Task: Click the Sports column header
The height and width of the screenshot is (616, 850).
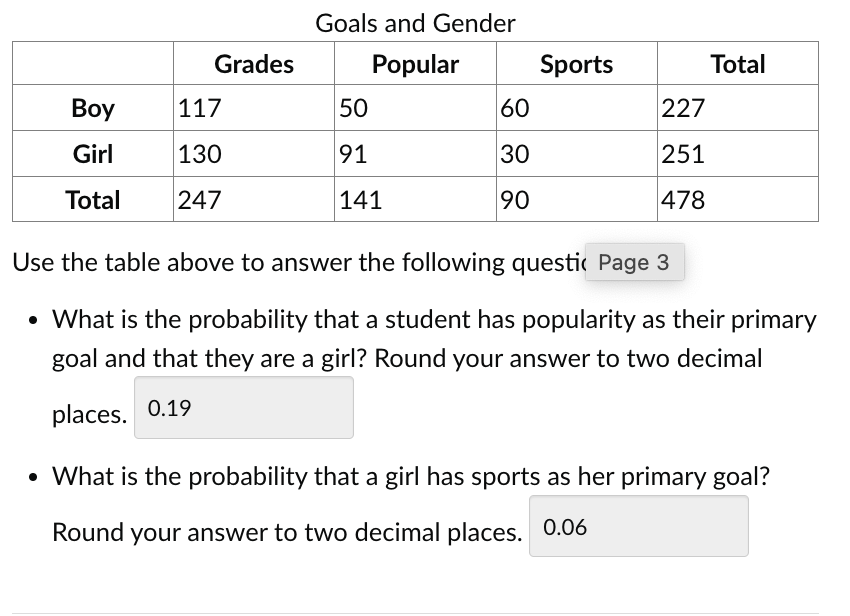Action: (575, 63)
